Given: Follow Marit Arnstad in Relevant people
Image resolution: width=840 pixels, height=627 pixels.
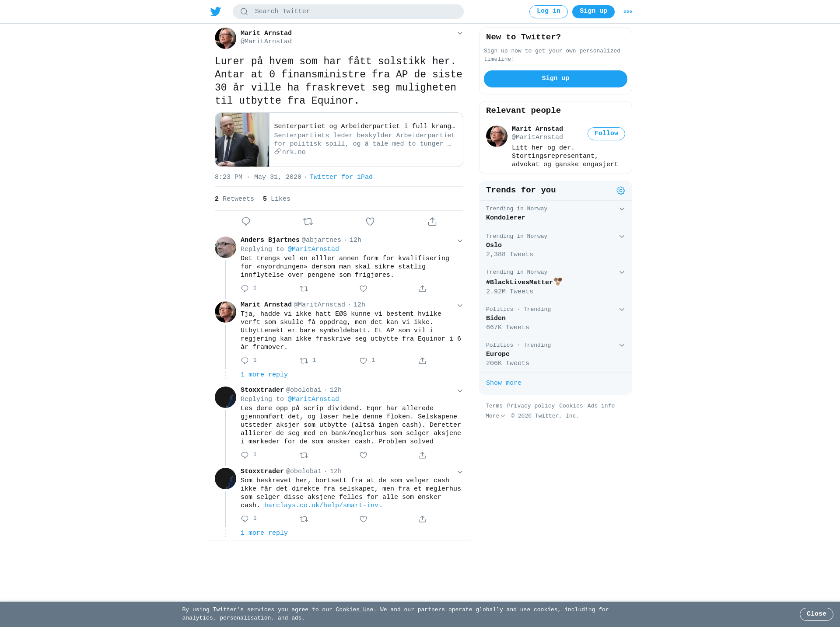Looking at the screenshot, I should point(606,134).
